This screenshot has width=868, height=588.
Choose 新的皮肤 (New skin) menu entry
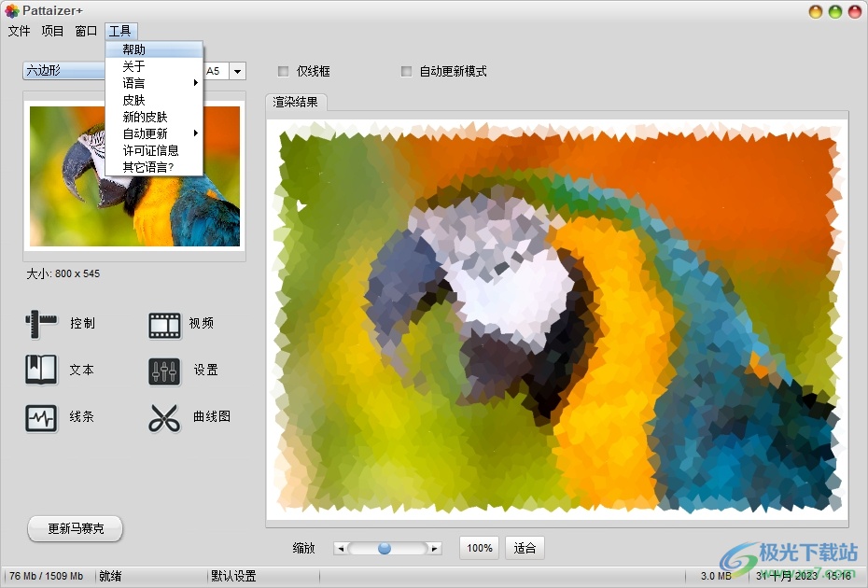pyautogui.click(x=154, y=117)
